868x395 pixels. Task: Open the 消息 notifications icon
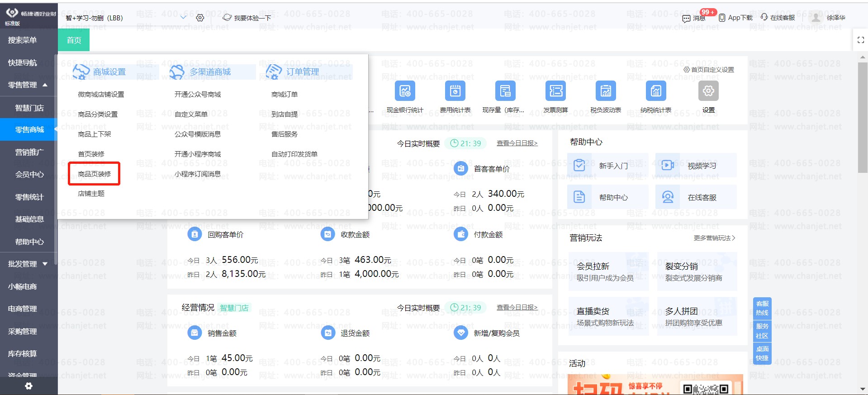(687, 18)
